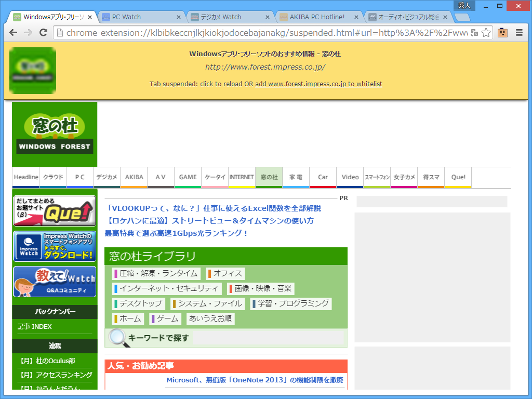Select the GAME navigation category

point(188,177)
